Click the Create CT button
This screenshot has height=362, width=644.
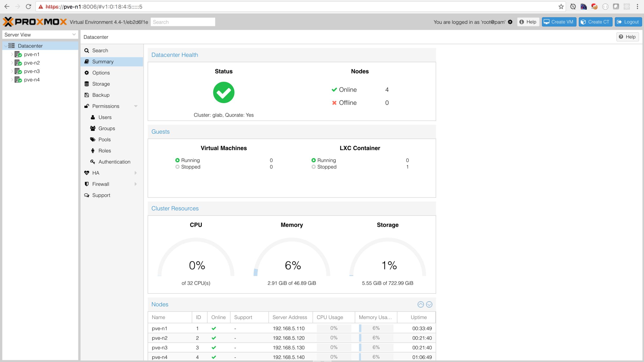pos(595,22)
